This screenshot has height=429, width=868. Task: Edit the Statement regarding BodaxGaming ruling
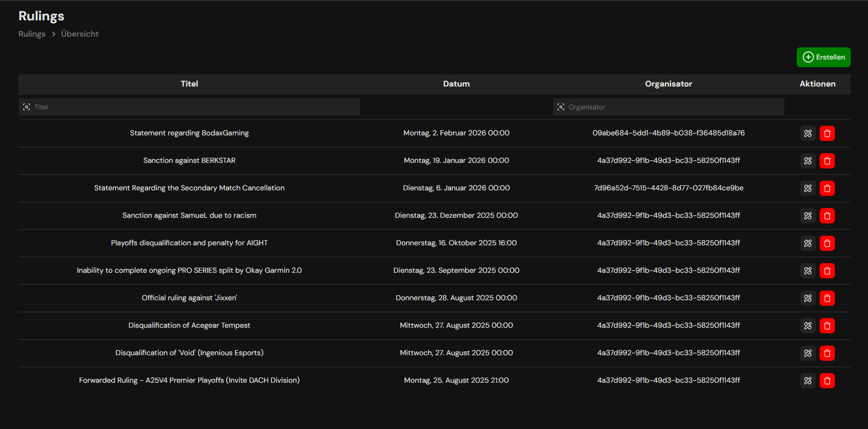click(x=808, y=133)
